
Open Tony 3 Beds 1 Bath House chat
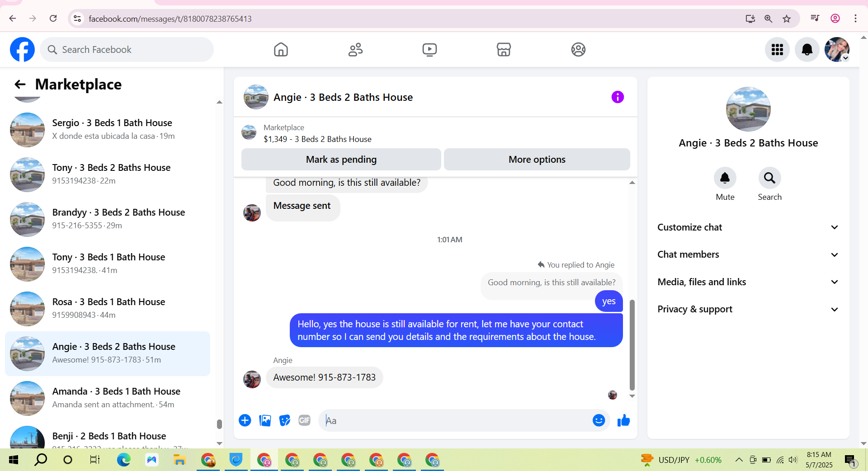(108, 264)
